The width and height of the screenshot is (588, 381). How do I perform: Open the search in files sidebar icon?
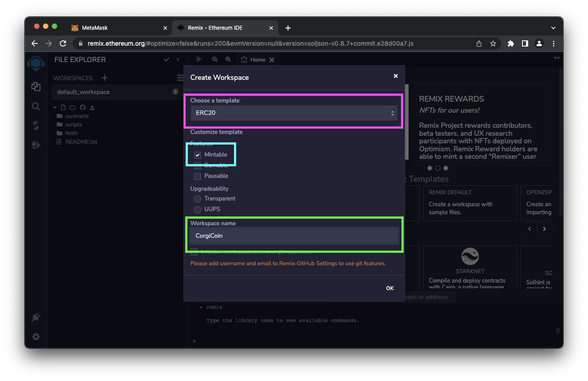point(36,106)
